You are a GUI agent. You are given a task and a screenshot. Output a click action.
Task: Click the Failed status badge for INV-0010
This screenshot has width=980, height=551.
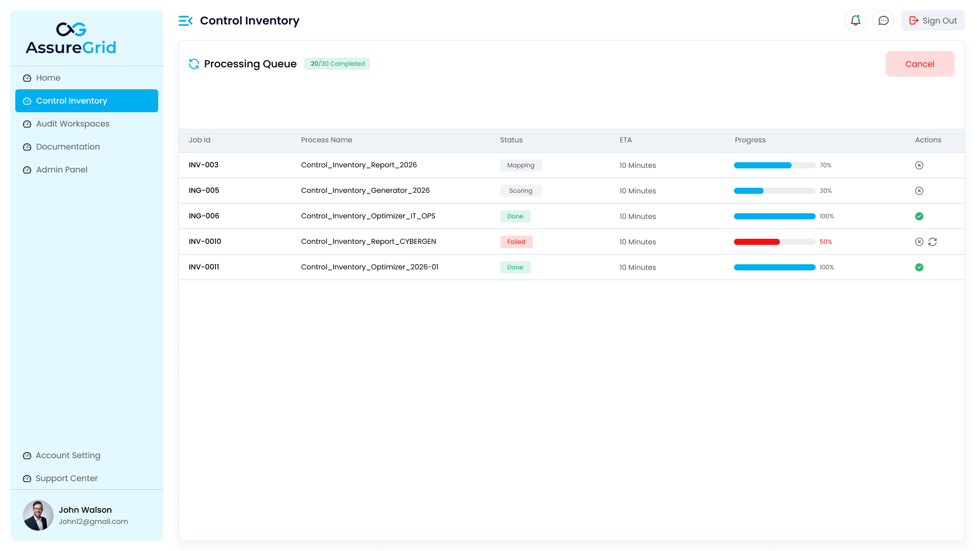click(x=516, y=241)
